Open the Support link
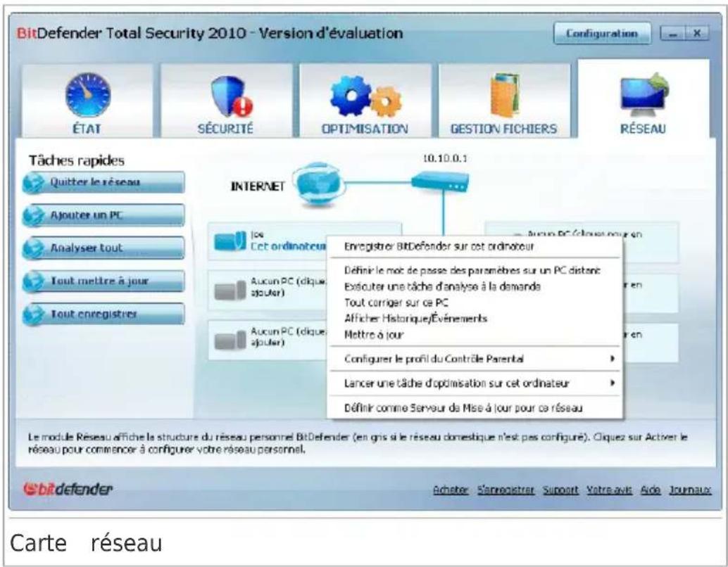 coord(561,490)
